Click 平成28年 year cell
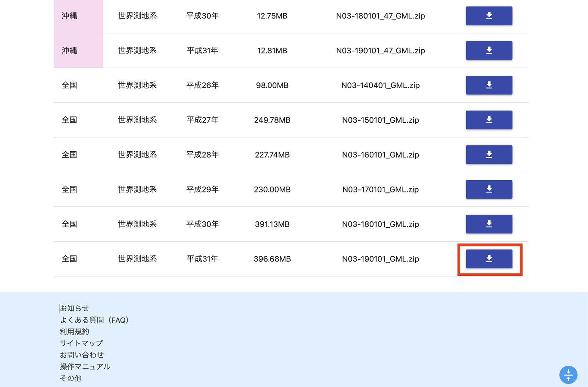Screen dimensions: 588x387 click(x=202, y=155)
